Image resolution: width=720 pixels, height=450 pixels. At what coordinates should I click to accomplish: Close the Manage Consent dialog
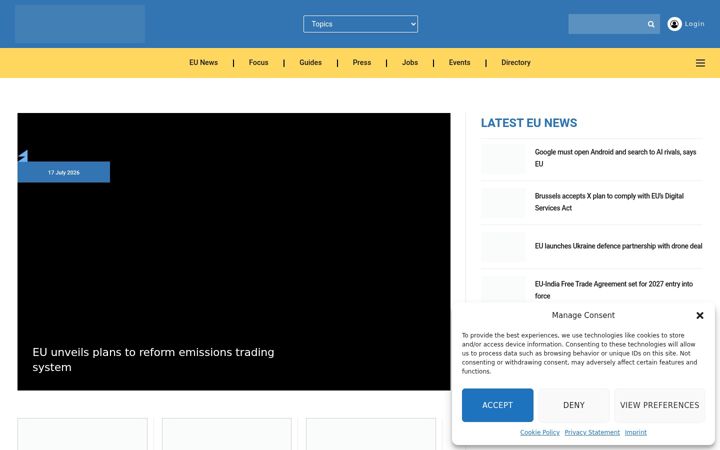pyautogui.click(x=700, y=315)
